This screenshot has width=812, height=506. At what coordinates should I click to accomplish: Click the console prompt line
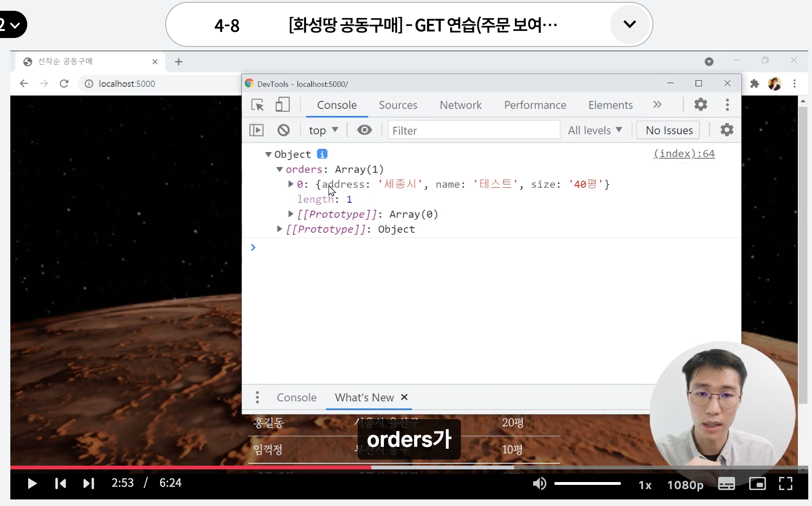[491, 247]
